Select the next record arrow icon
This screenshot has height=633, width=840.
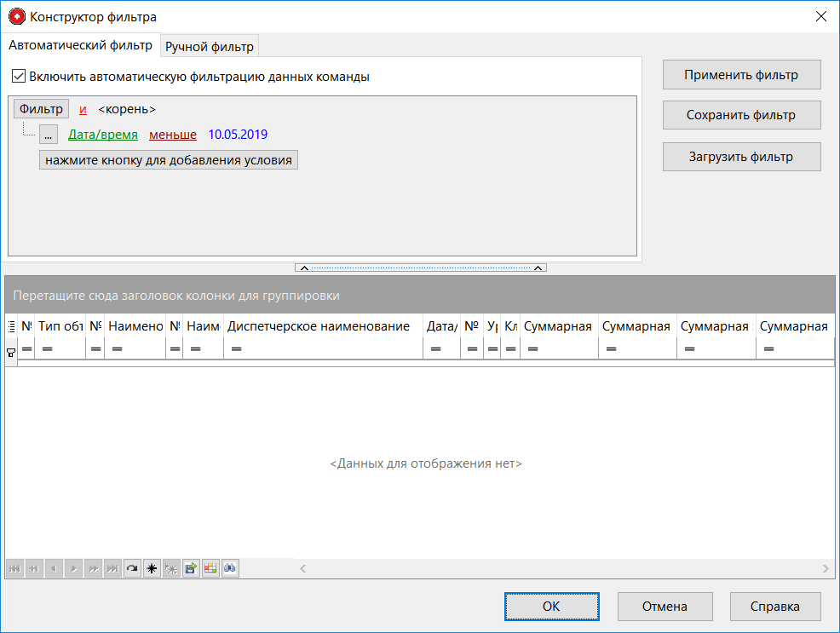click(x=74, y=568)
